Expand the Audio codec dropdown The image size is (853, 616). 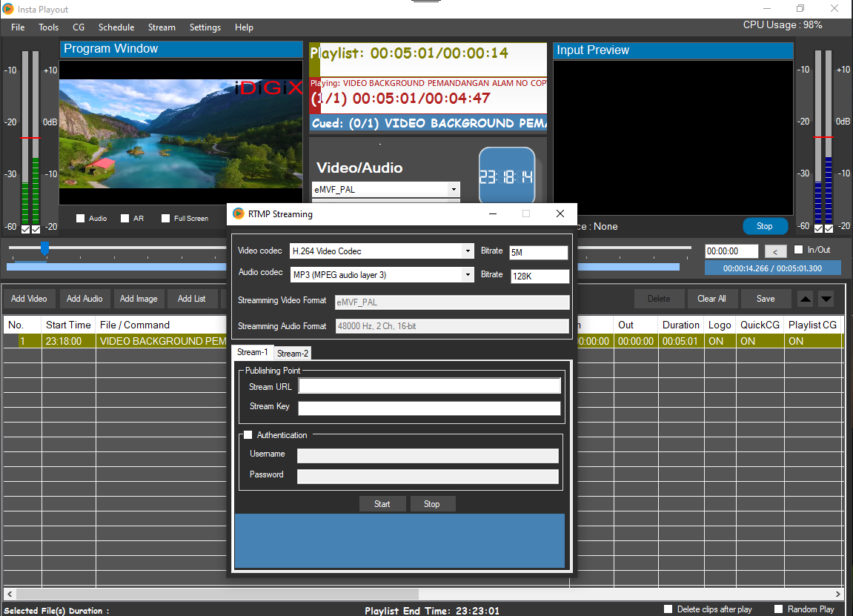pos(468,274)
